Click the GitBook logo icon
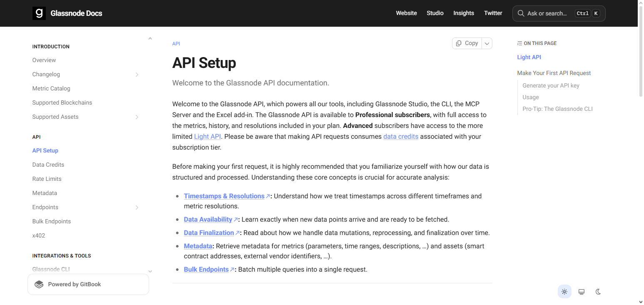Image resolution: width=644 pixels, height=305 pixels. coord(39,284)
